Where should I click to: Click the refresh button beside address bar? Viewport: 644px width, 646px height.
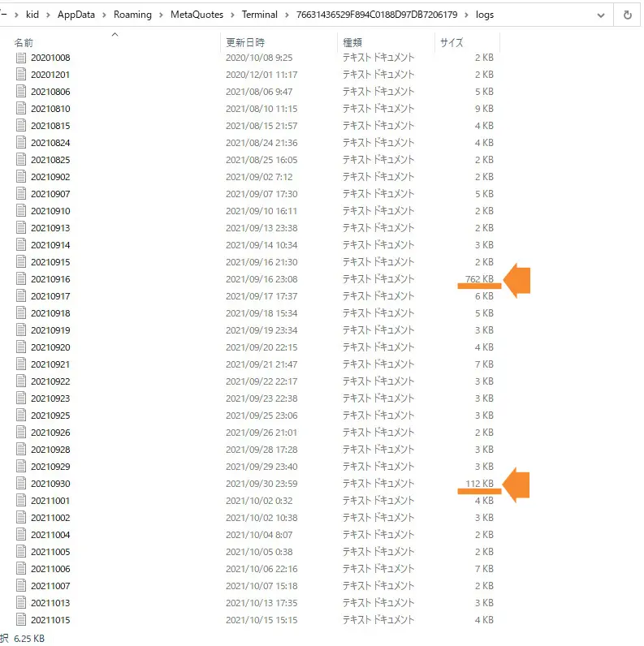point(627,15)
